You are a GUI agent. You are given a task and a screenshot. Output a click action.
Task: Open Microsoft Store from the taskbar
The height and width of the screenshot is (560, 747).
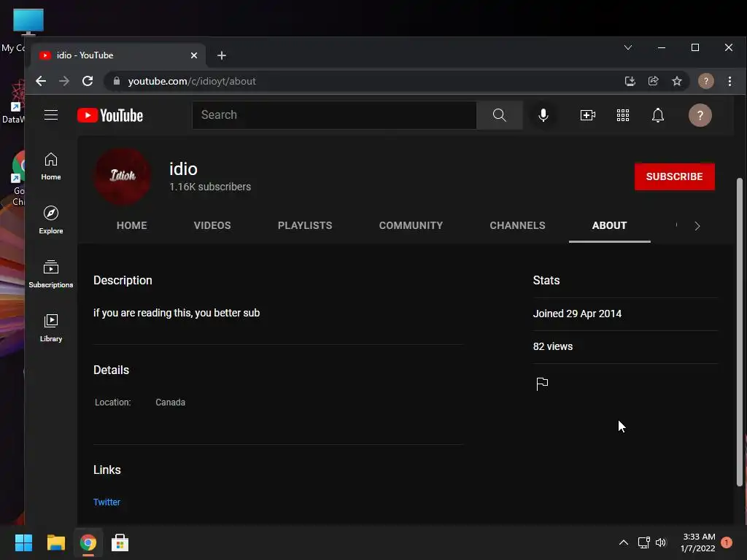coord(120,542)
